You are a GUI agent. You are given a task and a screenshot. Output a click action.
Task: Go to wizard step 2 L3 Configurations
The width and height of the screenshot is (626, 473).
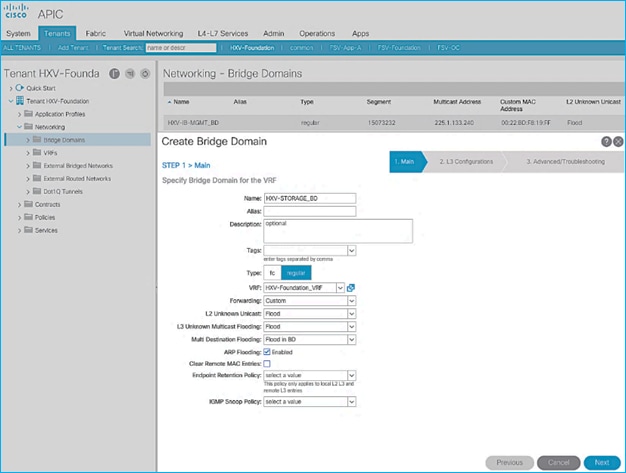click(x=466, y=162)
